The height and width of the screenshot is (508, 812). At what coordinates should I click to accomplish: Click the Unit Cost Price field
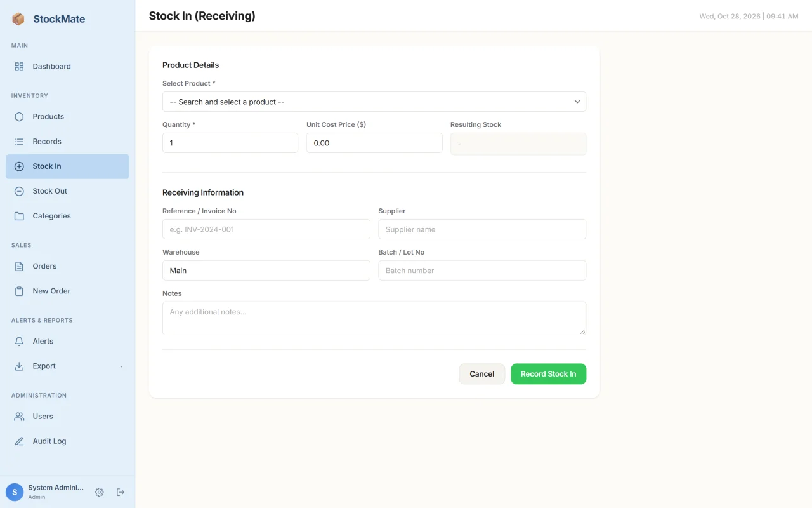[374, 143]
